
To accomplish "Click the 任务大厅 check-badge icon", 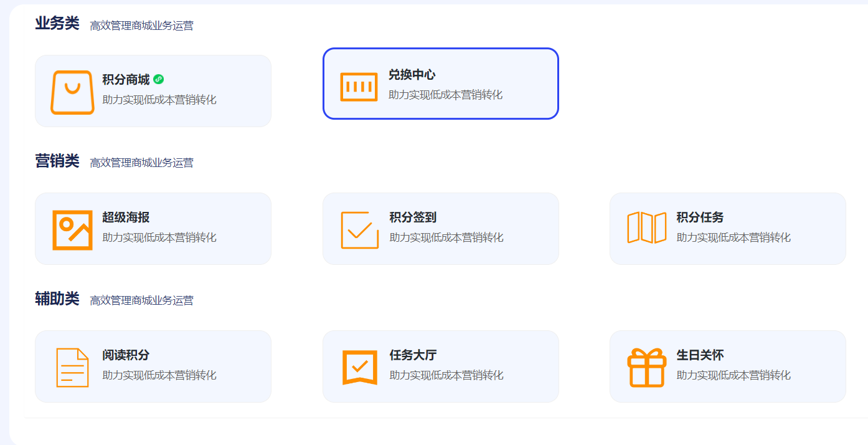I will tap(359, 366).
